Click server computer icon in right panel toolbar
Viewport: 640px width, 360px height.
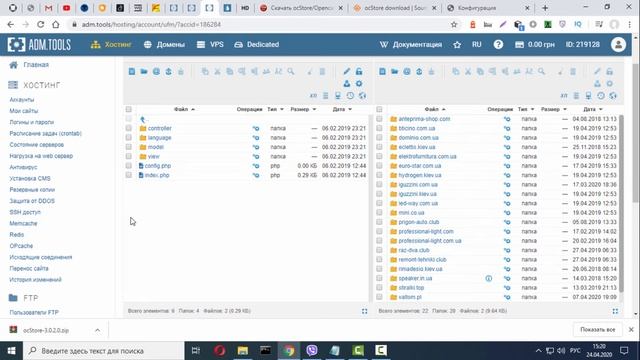pyautogui.click(x=588, y=96)
